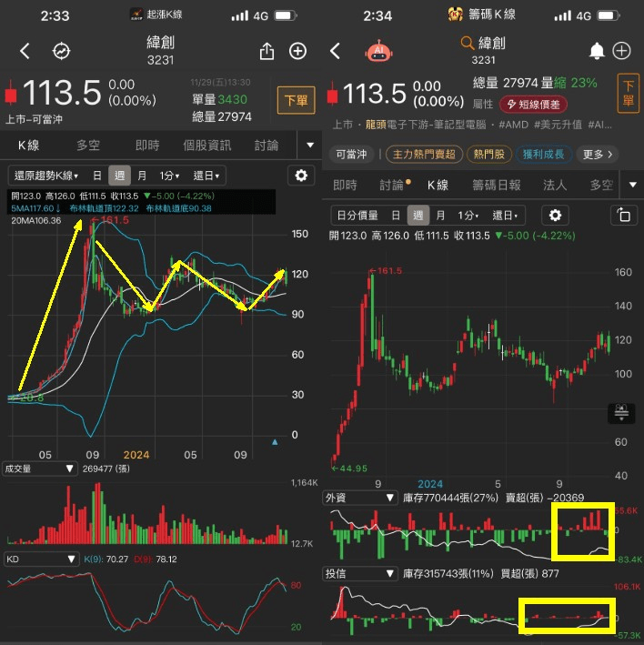Tap the blue triangle marker on chart

[x=275, y=442]
